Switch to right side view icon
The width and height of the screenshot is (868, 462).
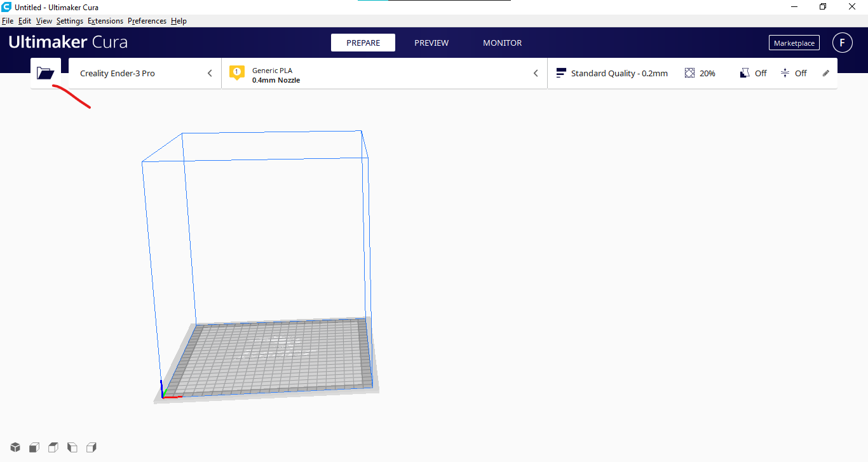pyautogui.click(x=92, y=447)
